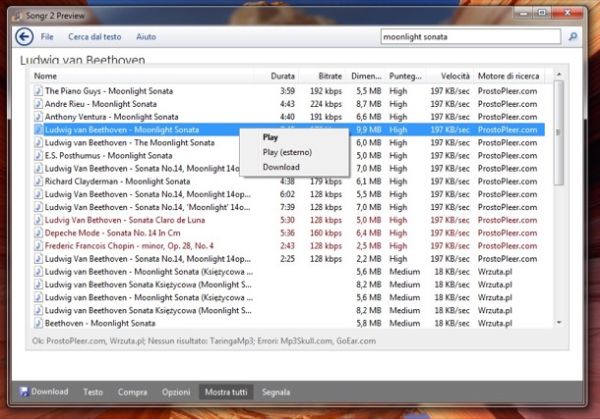Click the Download icon in bottom bar

click(24, 391)
